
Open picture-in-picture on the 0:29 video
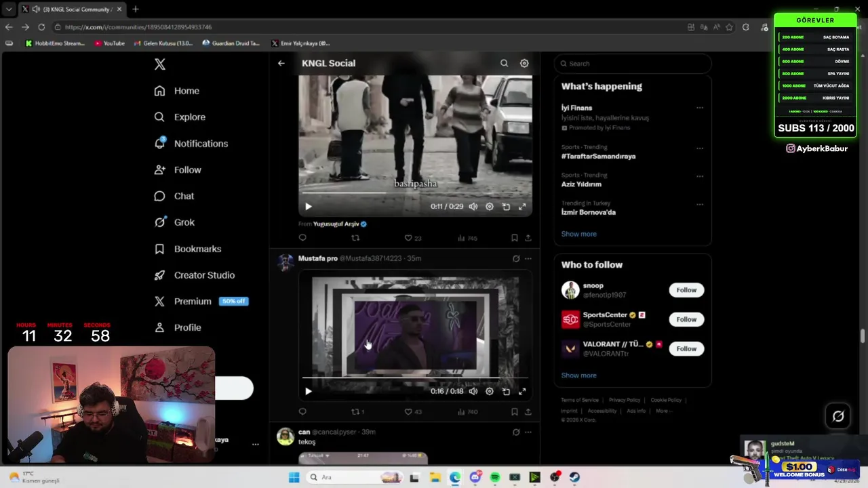point(506,207)
